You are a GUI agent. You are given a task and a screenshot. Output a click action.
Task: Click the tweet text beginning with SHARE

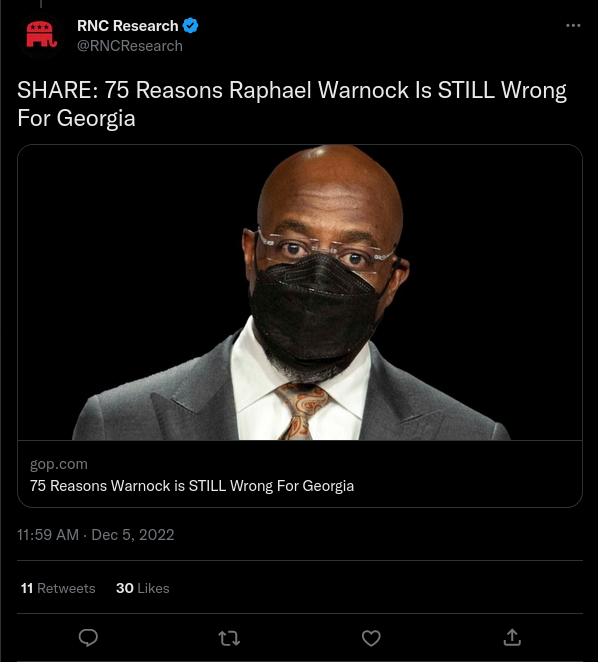pyautogui.click(x=292, y=104)
